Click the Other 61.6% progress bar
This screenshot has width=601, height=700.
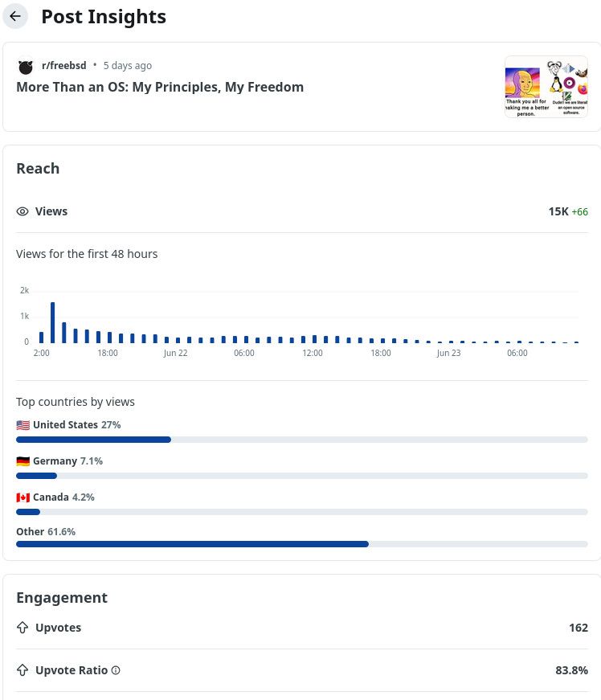[301, 544]
